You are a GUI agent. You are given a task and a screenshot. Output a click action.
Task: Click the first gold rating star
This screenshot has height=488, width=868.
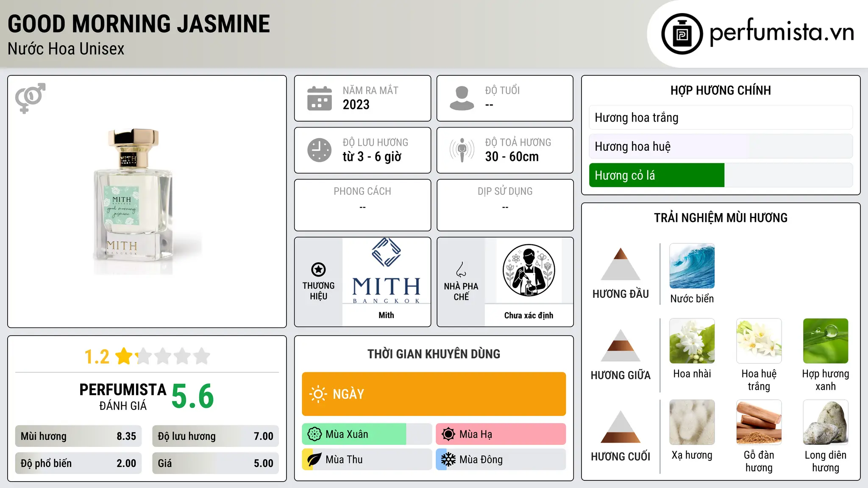tap(124, 356)
